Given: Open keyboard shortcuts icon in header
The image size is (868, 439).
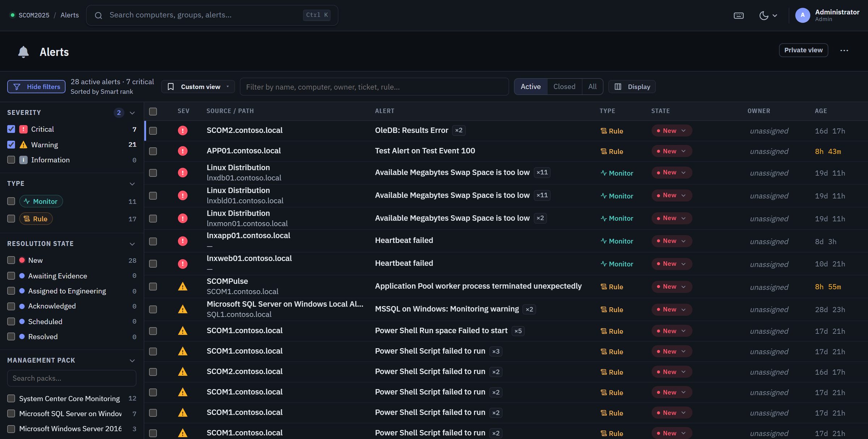Looking at the screenshot, I should 739,16.
